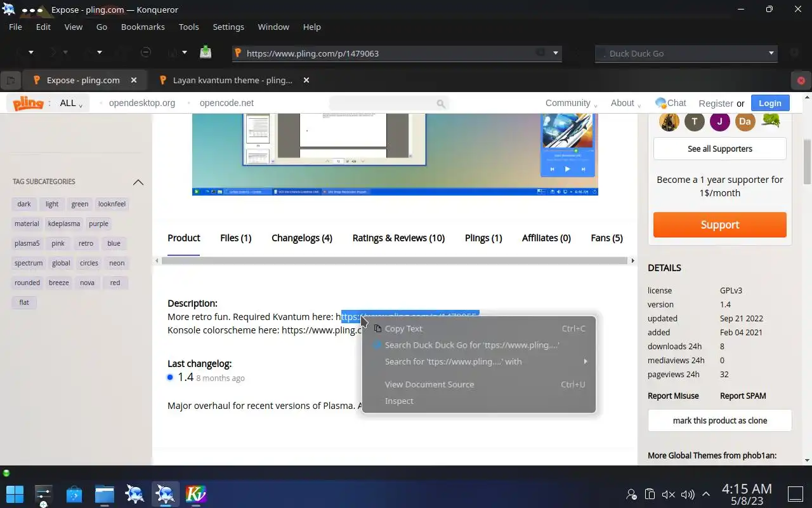This screenshot has height=508, width=812.
Task: Click the pling favicon in the URL bar
Action: 238,53
